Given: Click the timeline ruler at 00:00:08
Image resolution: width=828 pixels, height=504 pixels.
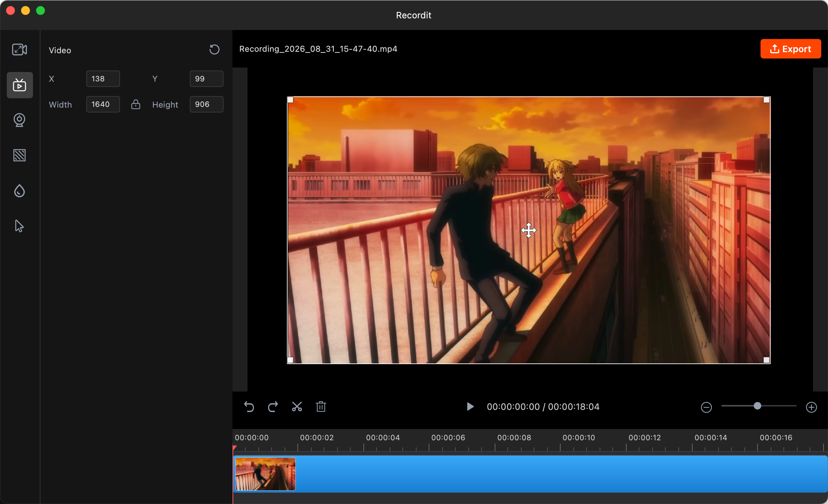Looking at the screenshot, I should (x=514, y=438).
